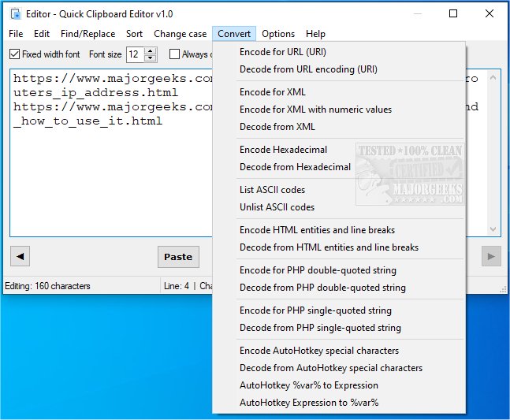Viewport: 510px width, 420px height.
Task: Open the Find/Replace menu
Action: [87, 34]
